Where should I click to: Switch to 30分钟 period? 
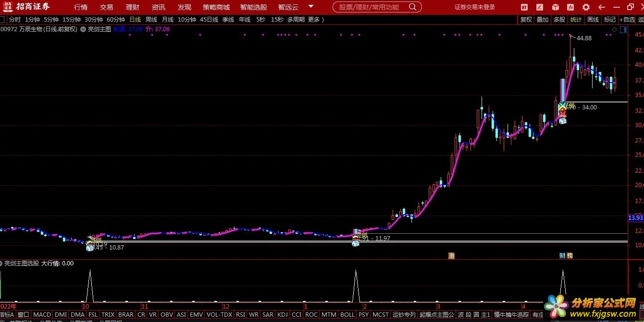[94, 20]
